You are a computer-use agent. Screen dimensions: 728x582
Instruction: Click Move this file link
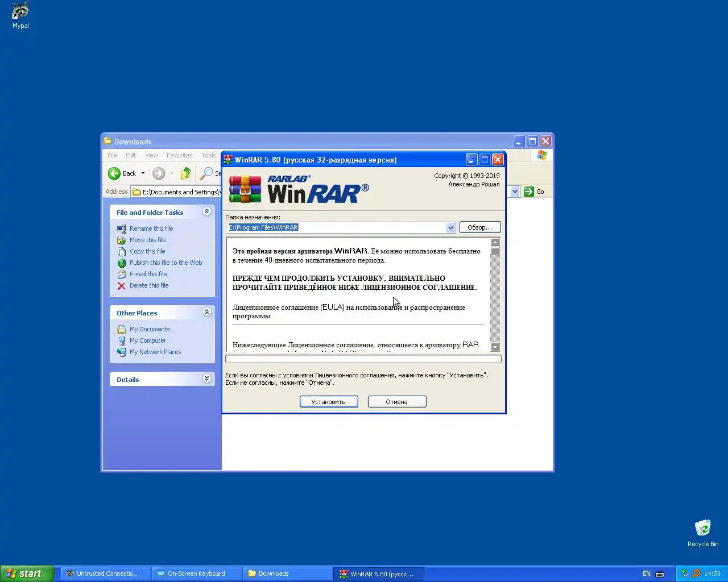[x=148, y=240]
